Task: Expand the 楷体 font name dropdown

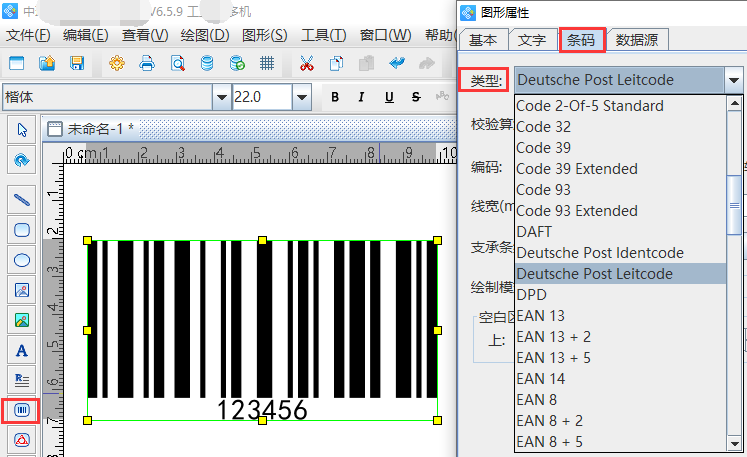Action: [222, 97]
